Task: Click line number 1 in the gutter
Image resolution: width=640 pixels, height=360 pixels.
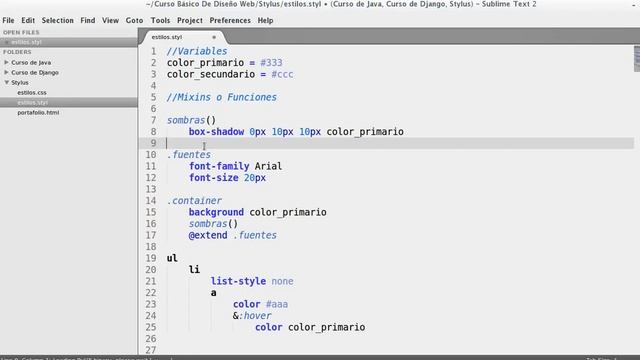Action: 153,51
